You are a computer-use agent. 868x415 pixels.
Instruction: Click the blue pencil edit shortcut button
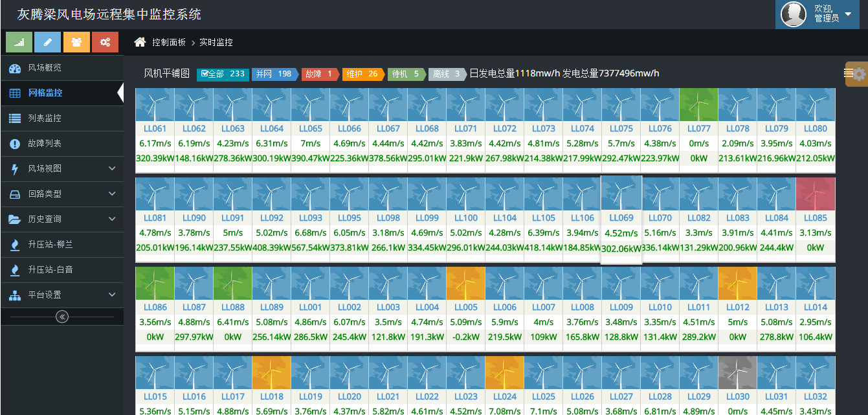[x=47, y=42]
